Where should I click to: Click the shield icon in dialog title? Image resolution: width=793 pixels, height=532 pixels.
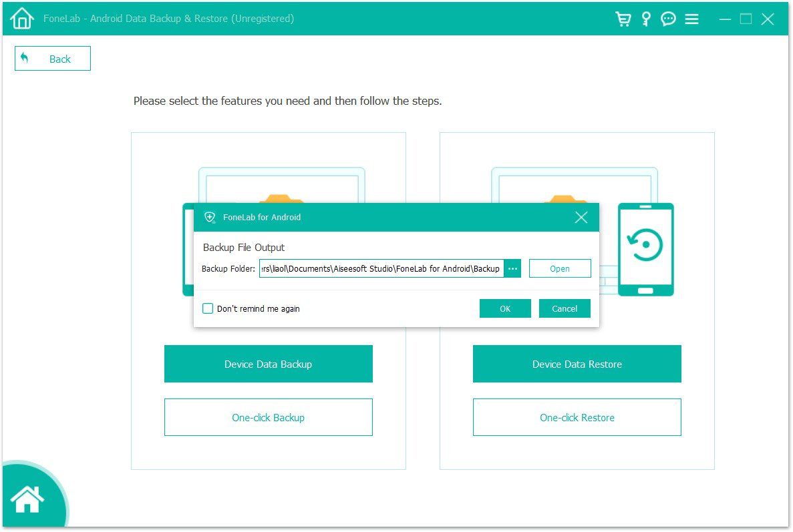[x=209, y=217]
